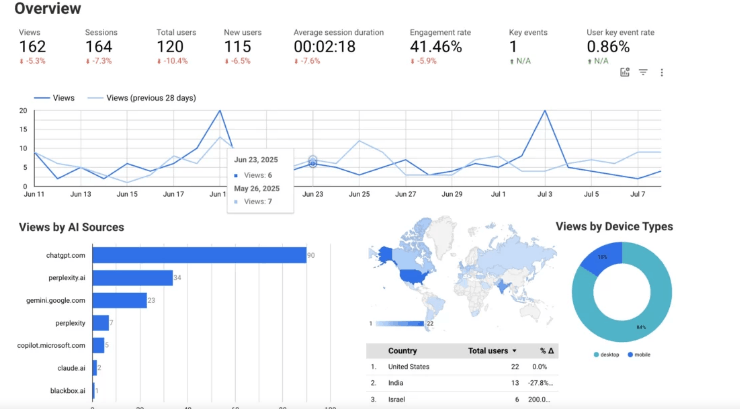This screenshot has height=415, width=740.
Task: Click the % Δ column header
Action: 547,351
